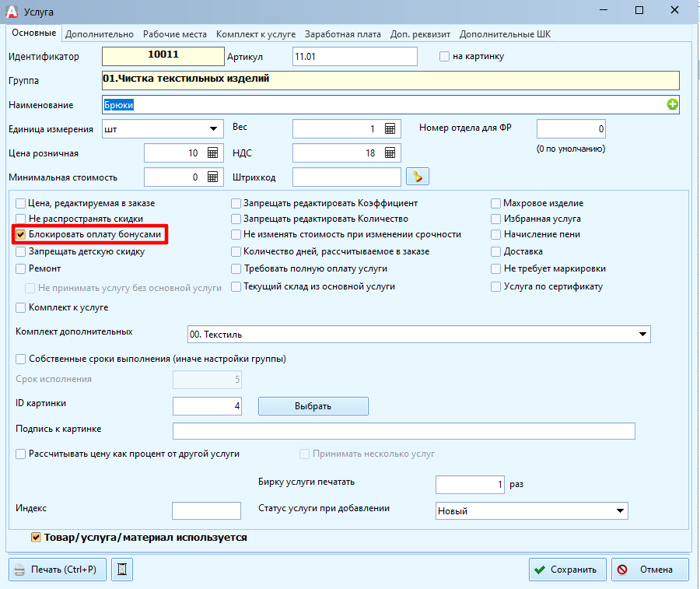The image size is (700, 589).
Task: Click the Отмена button
Action: pos(650,570)
